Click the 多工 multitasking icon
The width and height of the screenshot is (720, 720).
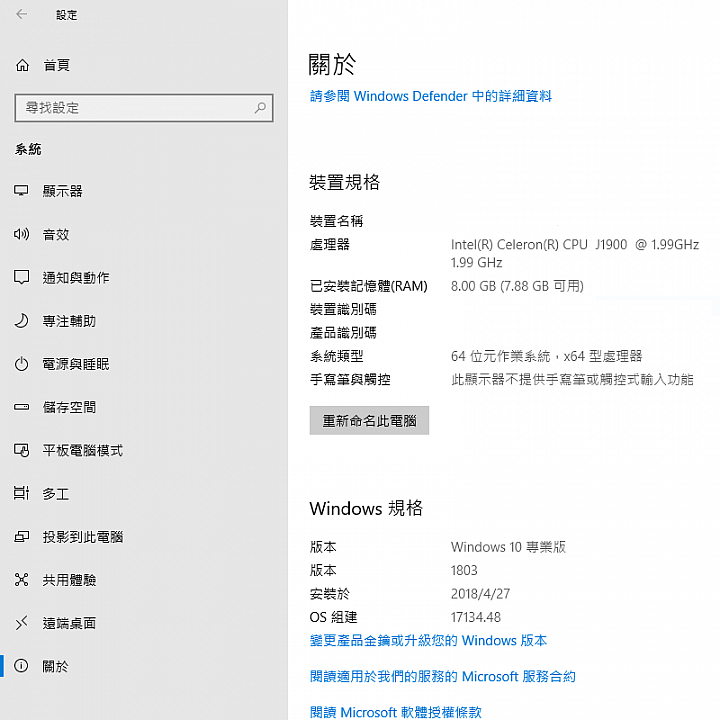coord(21,494)
